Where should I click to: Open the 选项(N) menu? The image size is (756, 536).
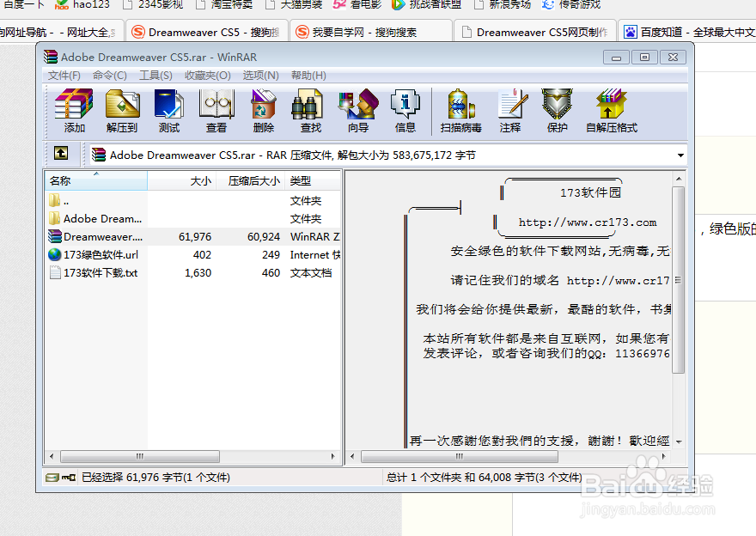tap(261, 76)
